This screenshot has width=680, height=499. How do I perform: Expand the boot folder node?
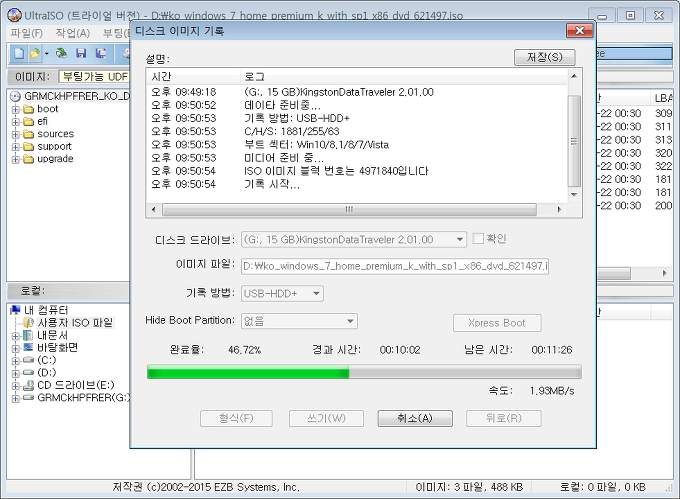coord(16,109)
